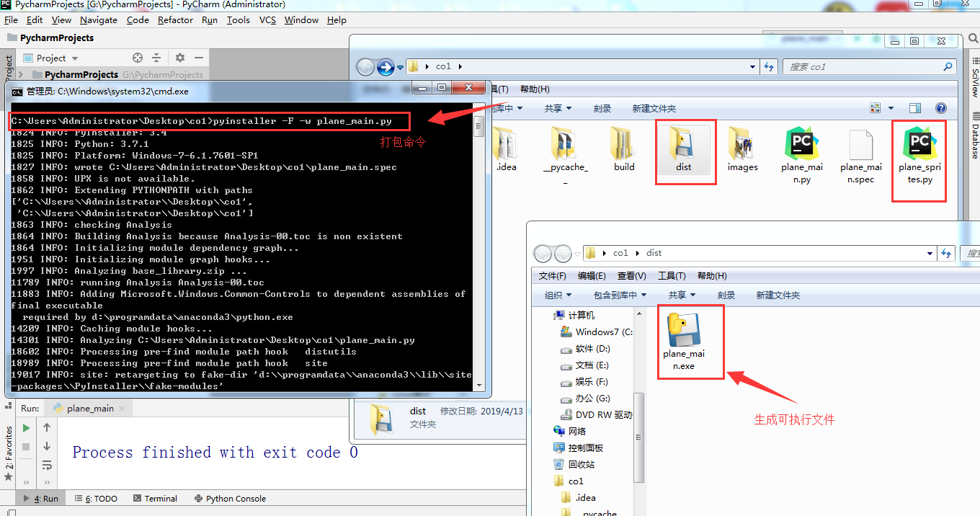980x516 pixels.
Task: Click the Back arrow in the dist window
Action: click(542, 253)
